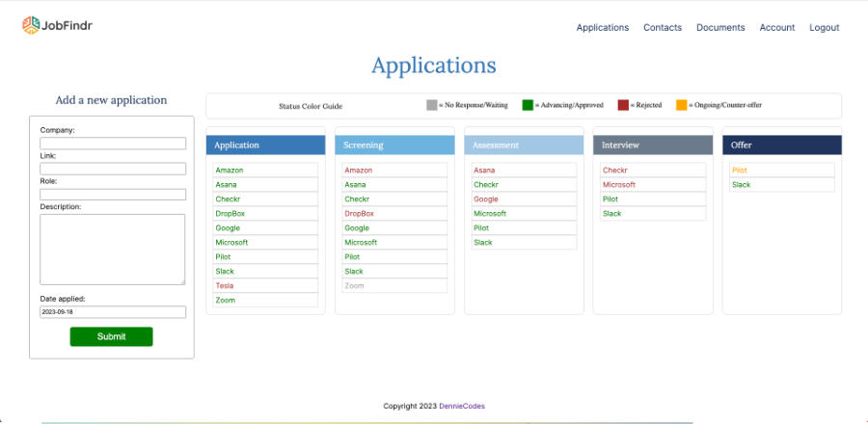This screenshot has width=868, height=424.
Task: Open Pilot in the Screening column
Action: tap(394, 256)
